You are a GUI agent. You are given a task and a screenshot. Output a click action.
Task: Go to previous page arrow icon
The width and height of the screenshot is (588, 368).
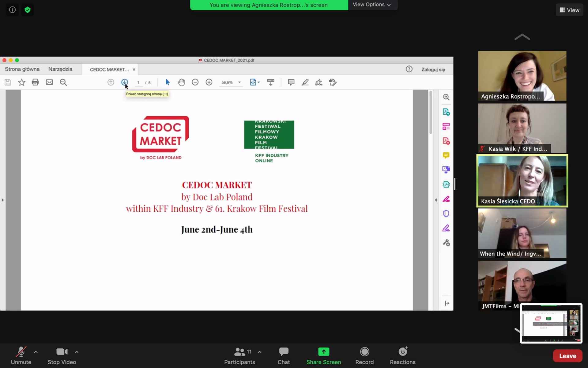click(111, 82)
